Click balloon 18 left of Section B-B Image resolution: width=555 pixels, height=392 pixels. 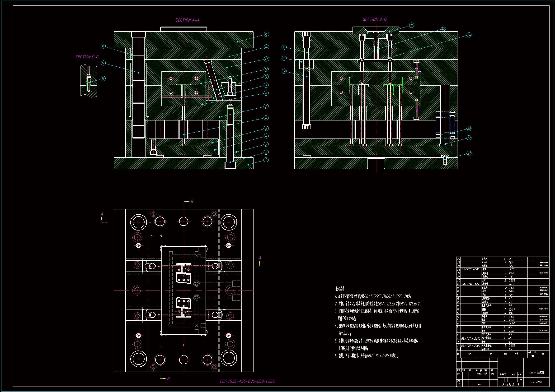click(284, 47)
